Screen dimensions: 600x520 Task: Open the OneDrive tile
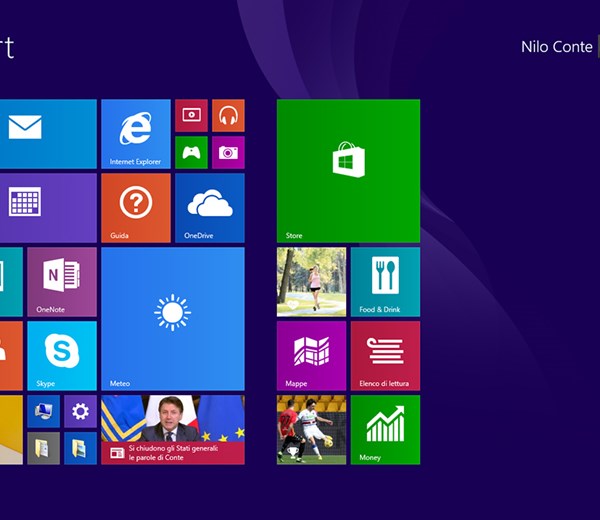[210, 208]
